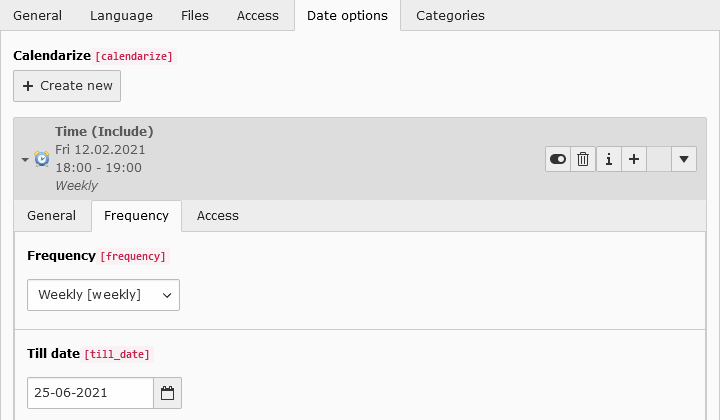Click the [frequency] field tag

133,256
